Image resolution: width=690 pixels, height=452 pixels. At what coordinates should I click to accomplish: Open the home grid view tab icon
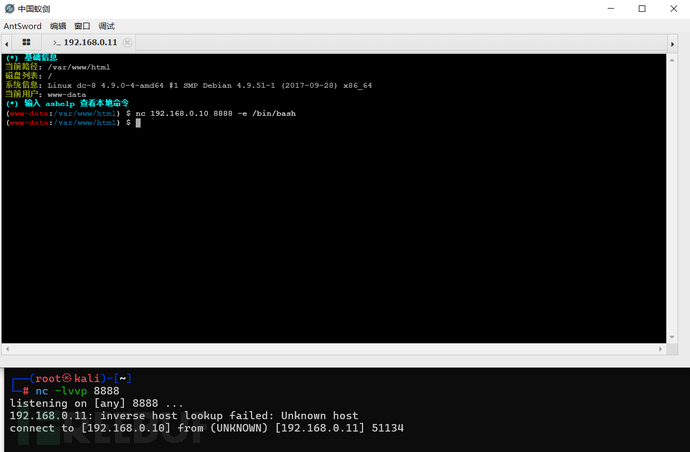(26, 42)
